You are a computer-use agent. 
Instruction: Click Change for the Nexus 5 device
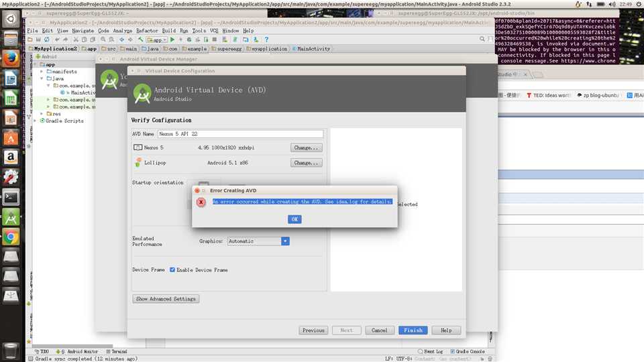[x=306, y=147]
